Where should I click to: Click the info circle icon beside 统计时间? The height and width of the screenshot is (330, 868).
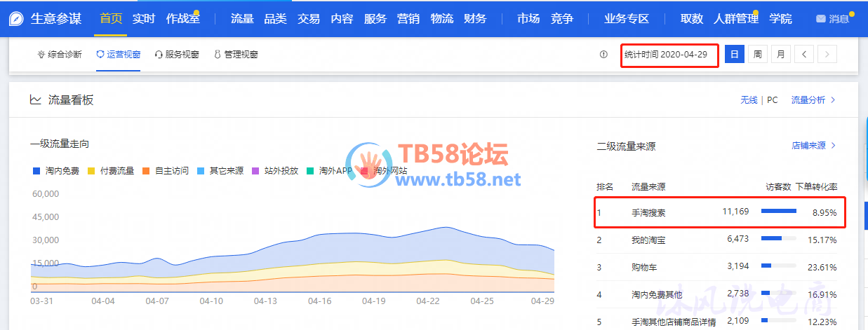pyautogui.click(x=603, y=55)
